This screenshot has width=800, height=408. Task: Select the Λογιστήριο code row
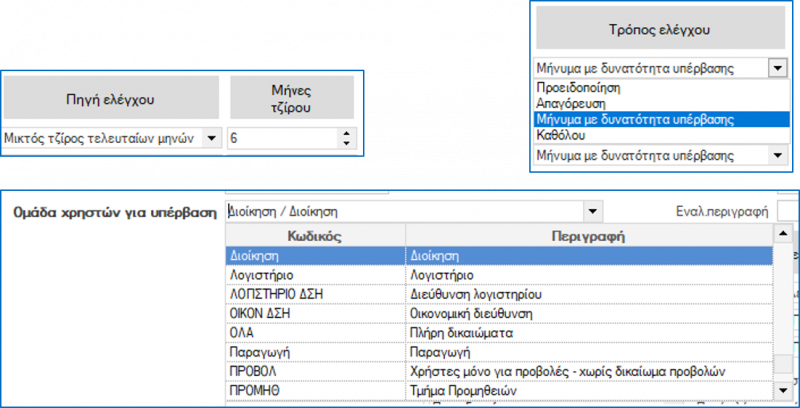pos(315,275)
